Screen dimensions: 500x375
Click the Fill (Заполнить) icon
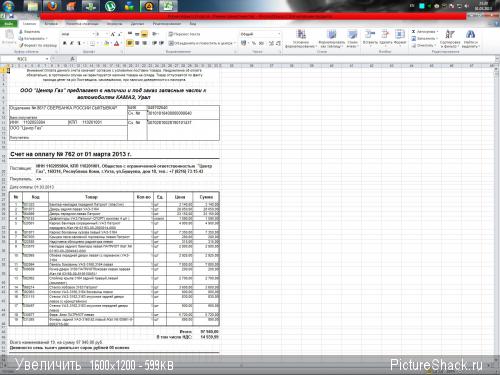[x=414, y=38]
